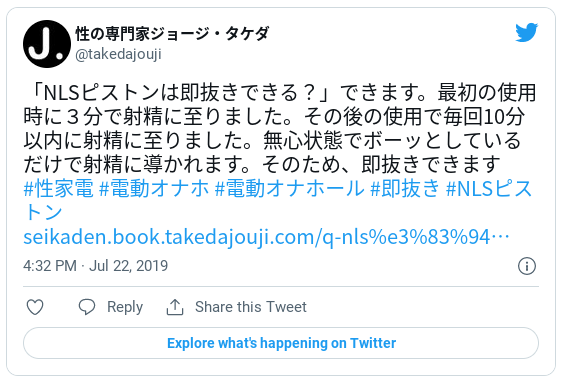
Task: Open the #即抜き hashtag
Action: (405, 188)
